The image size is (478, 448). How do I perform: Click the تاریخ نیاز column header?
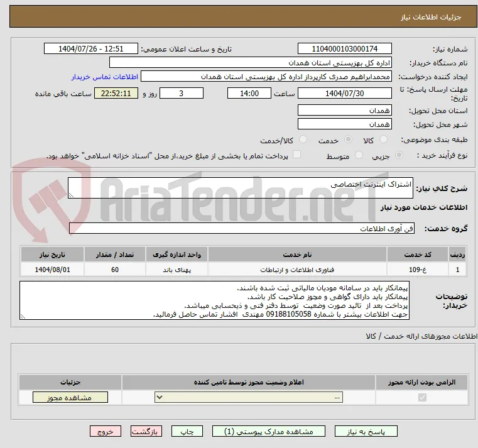(x=52, y=254)
